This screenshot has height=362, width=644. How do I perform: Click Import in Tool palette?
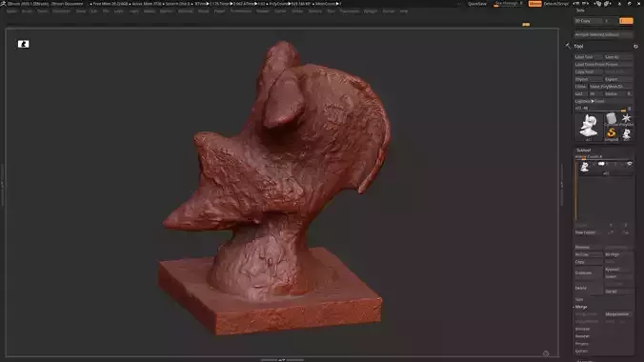tap(588, 79)
